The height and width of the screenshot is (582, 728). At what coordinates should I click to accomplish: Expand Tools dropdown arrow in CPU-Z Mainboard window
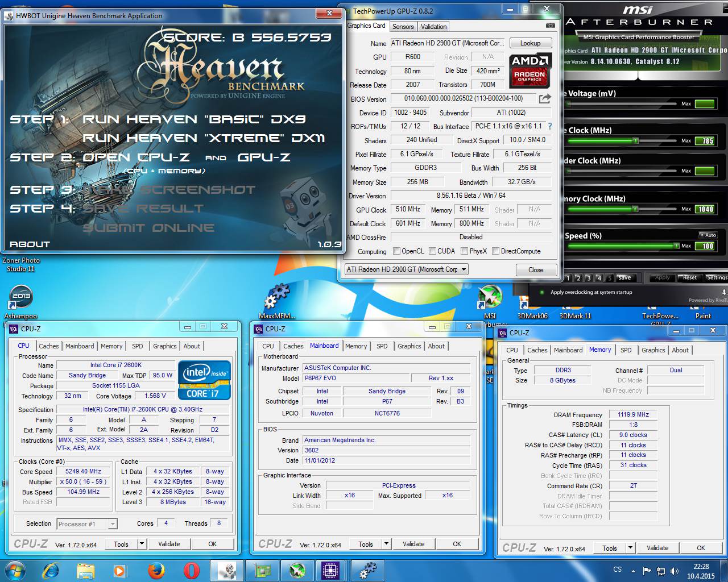386,544
